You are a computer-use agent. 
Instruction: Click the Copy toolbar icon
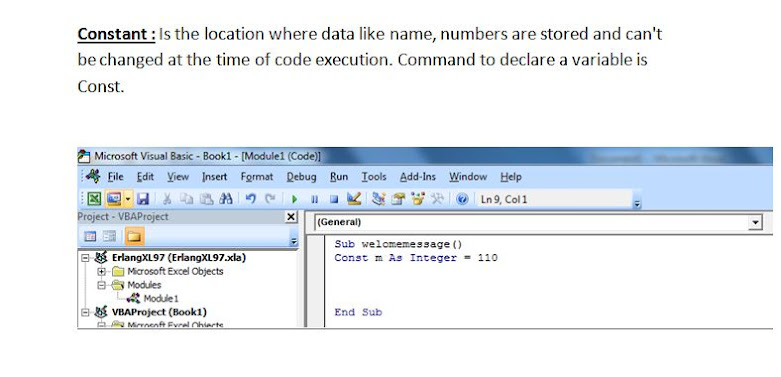187,199
